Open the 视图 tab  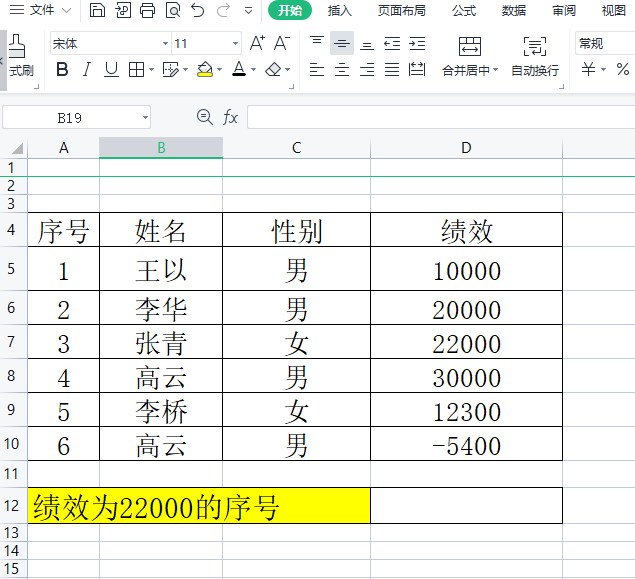pyautogui.click(x=614, y=11)
